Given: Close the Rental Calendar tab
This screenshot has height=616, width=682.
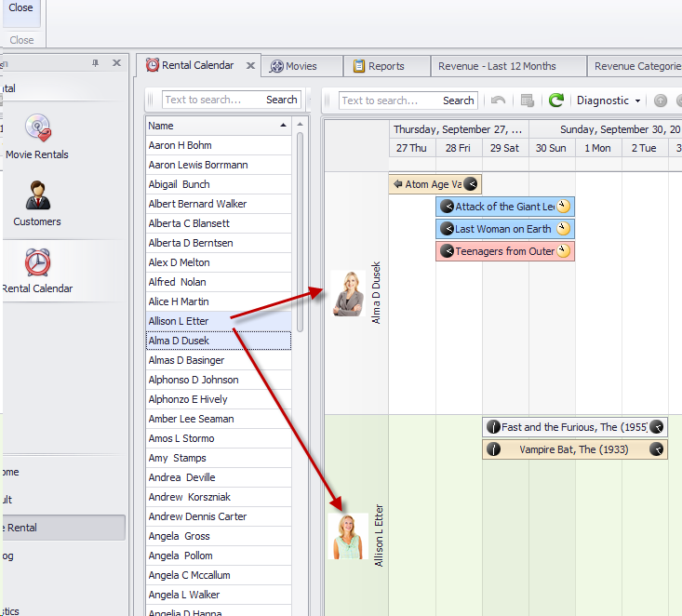Looking at the screenshot, I should click(x=250, y=66).
